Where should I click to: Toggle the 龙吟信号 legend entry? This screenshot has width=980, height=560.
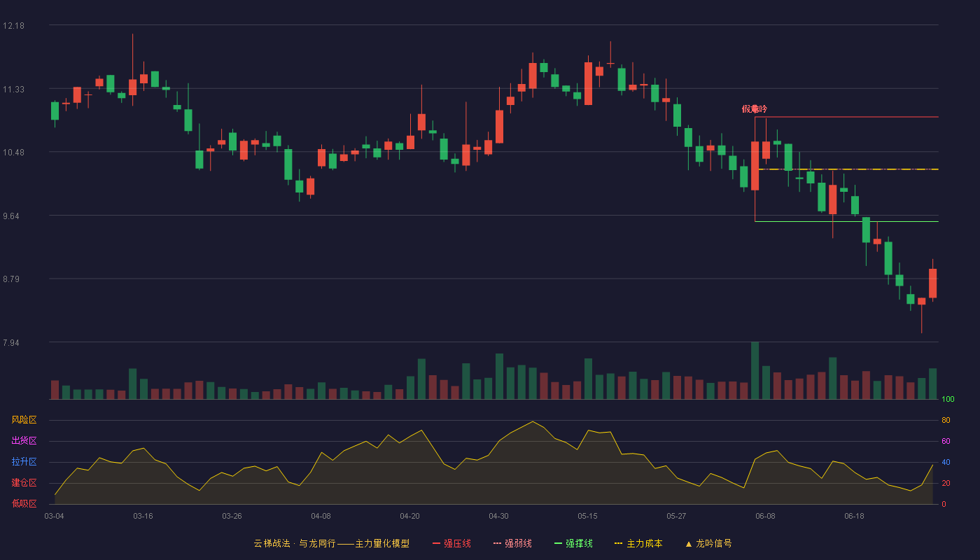[708, 543]
